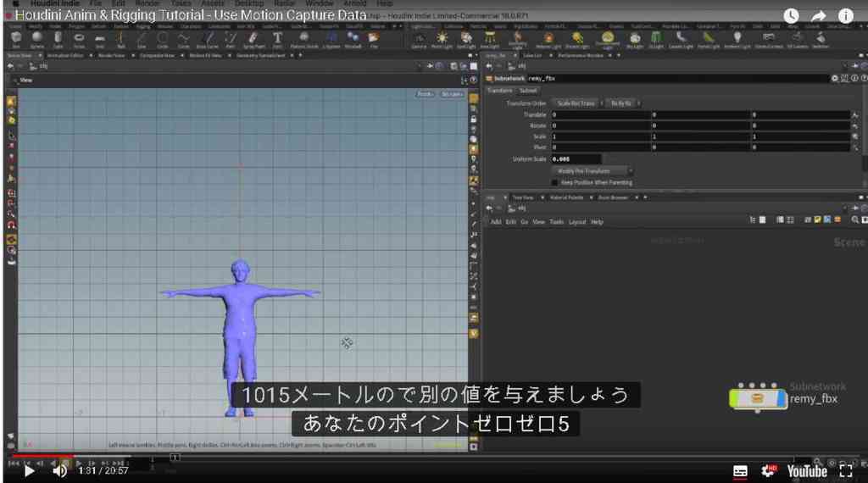This screenshot has width=868, height=483.
Task: Add an Area Light from the shelf
Action: (x=490, y=39)
